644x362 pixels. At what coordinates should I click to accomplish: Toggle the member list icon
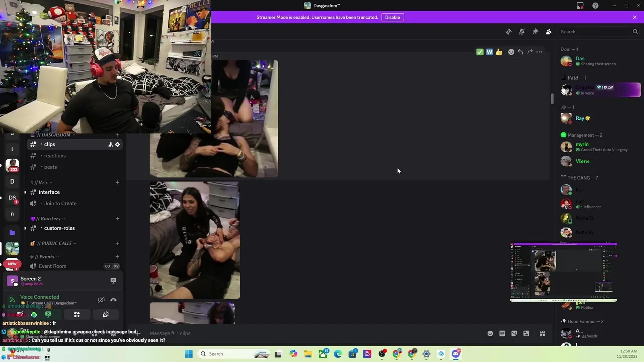point(549,31)
